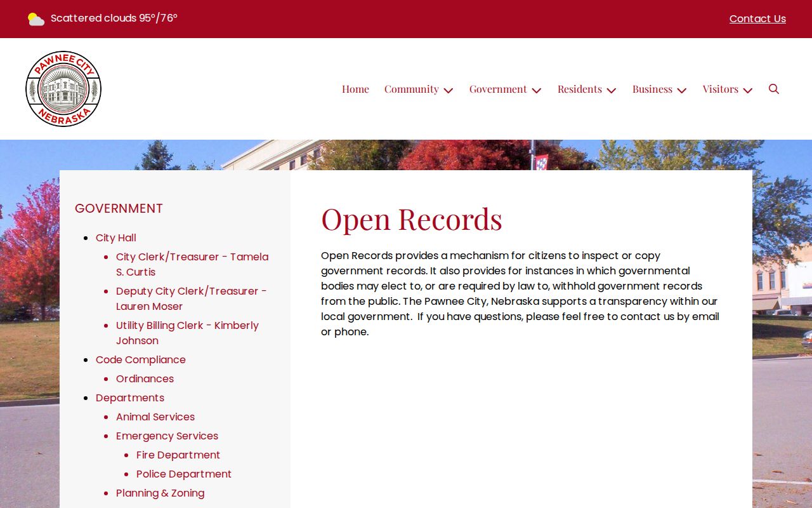Click the GOVERNMENT sidebar heading
The image size is (812, 508).
click(119, 208)
